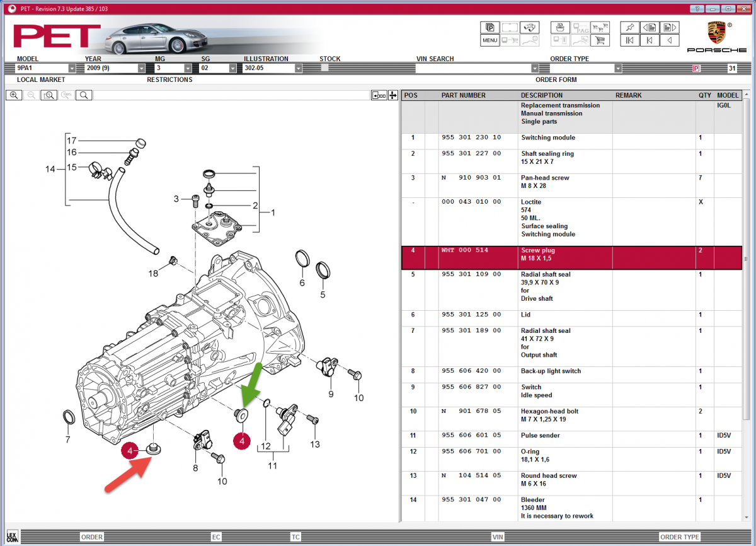756x546 pixels.
Task: Click the PART NUMBER column header
Action: click(x=464, y=95)
